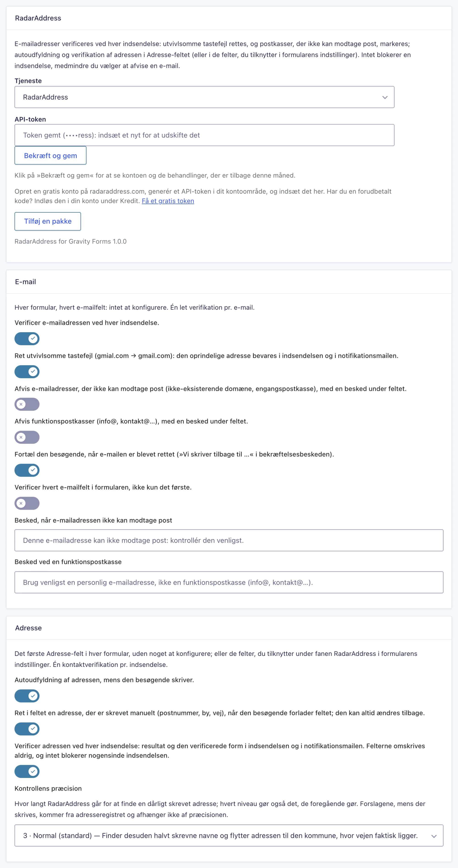Screen dimensions: 458x868
Task: Enable rejecting function mailboxes like info@
Action: tap(27, 437)
